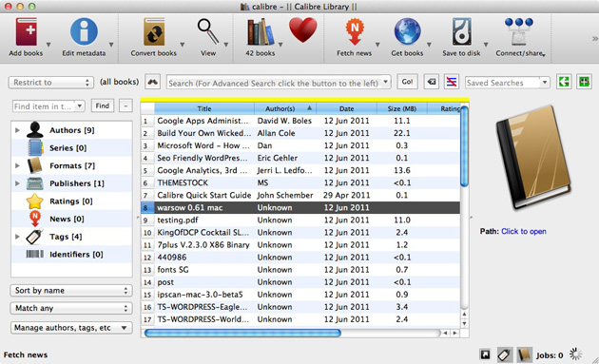Click the Get books globe icon

pos(407,31)
